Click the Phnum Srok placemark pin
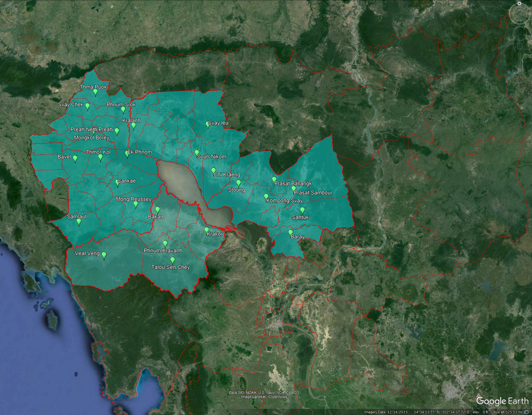This screenshot has height=415, width=532. (x=123, y=110)
